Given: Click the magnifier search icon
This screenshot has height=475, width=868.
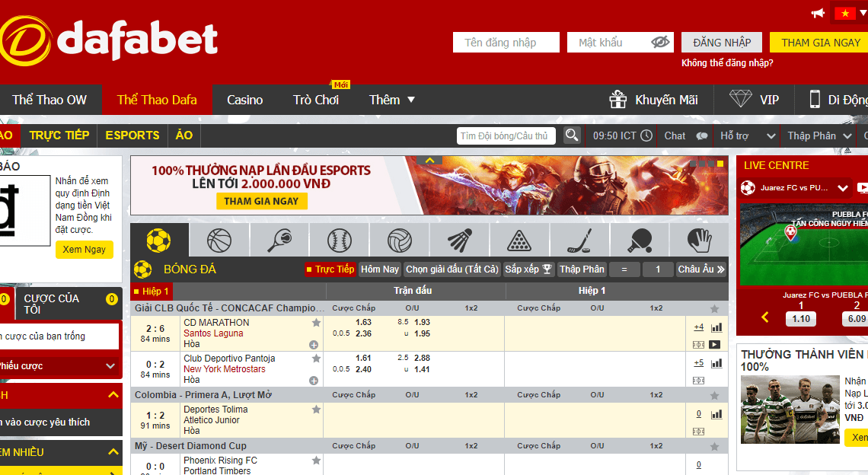Looking at the screenshot, I should [x=572, y=135].
